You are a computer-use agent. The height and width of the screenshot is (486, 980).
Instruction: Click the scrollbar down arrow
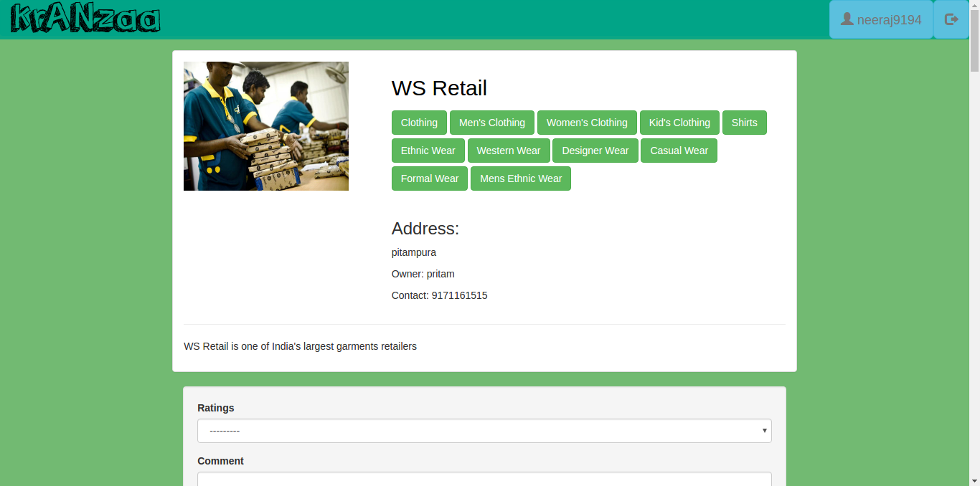pyautogui.click(x=974, y=480)
